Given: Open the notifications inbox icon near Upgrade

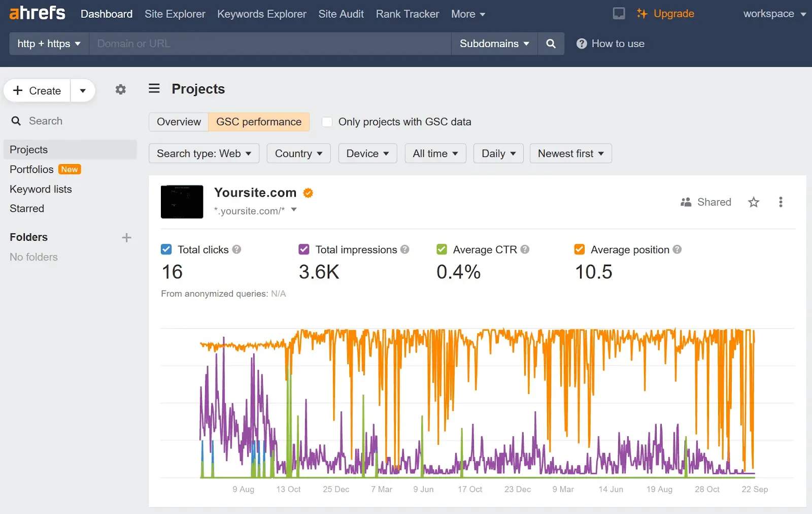Looking at the screenshot, I should point(619,14).
